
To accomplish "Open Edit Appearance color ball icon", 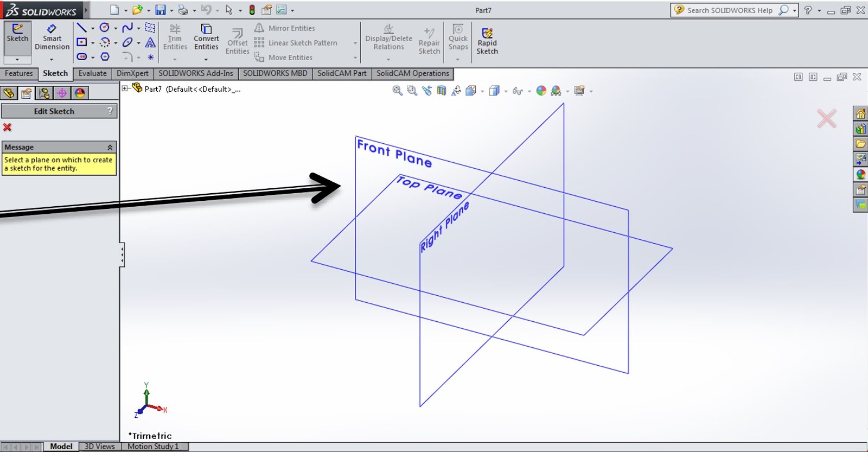I will pyautogui.click(x=541, y=91).
